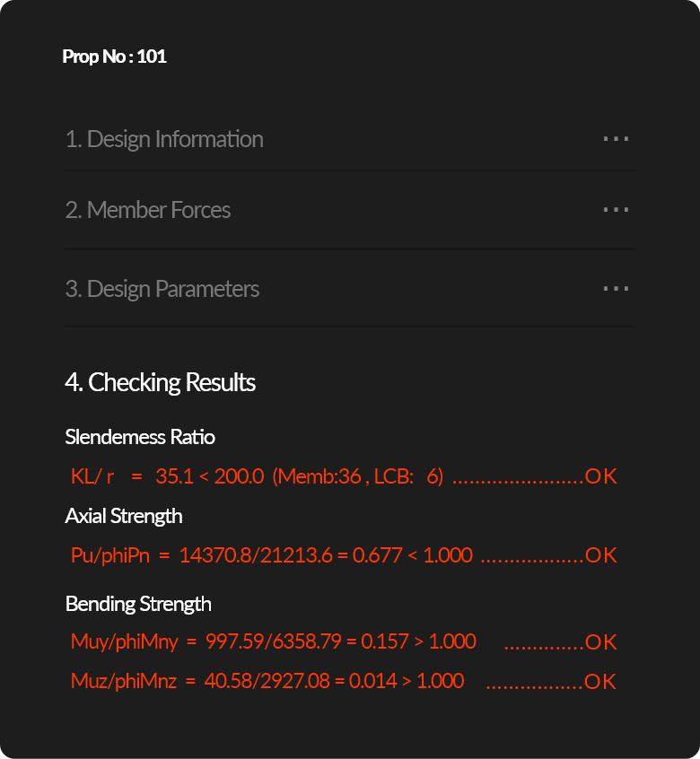Open the Design Information ellipsis menu
The image size is (700, 759).
pyautogui.click(x=616, y=139)
